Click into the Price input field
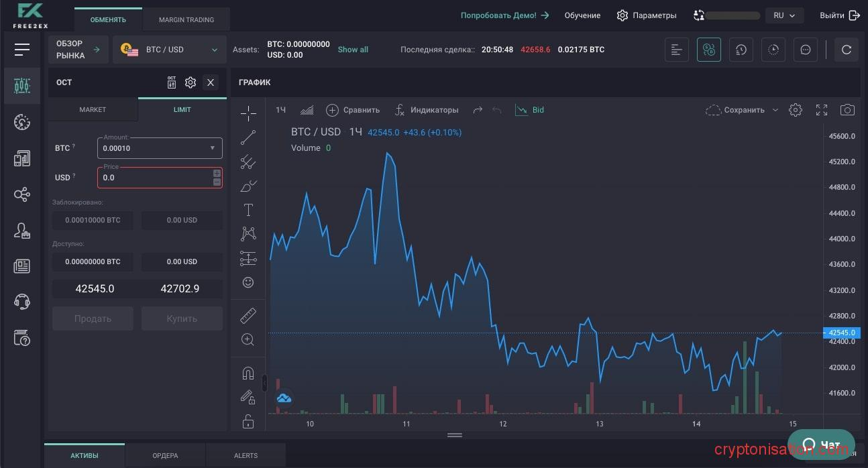 click(154, 178)
